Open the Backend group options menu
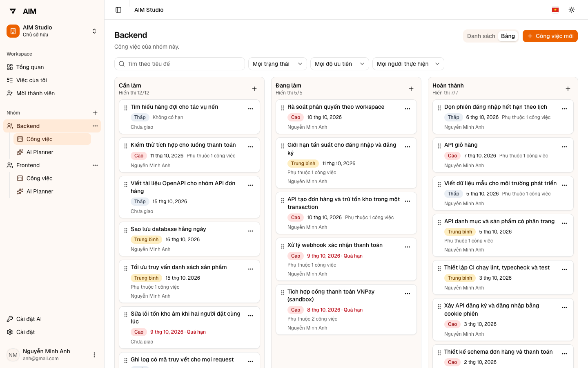Screen dimensions: 588x368 point(95,126)
